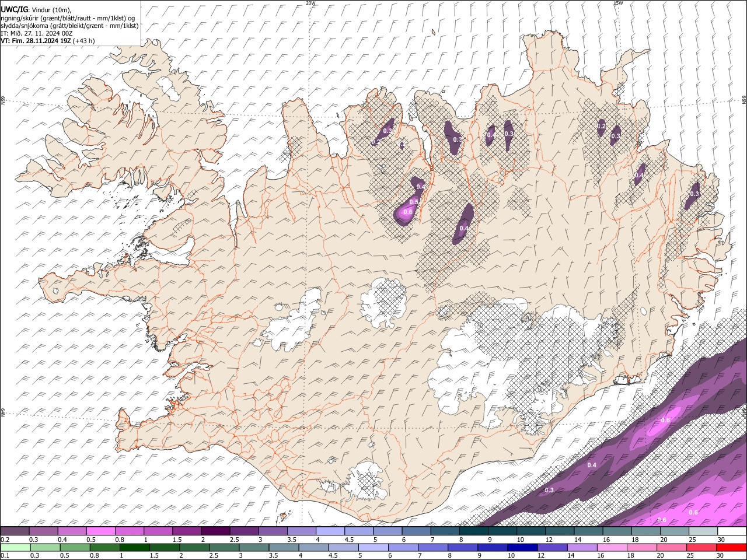This screenshot has height=560, width=747.
Task: Pick the lower legend grey-blue swatch starting at 4
Action: pos(313,547)
